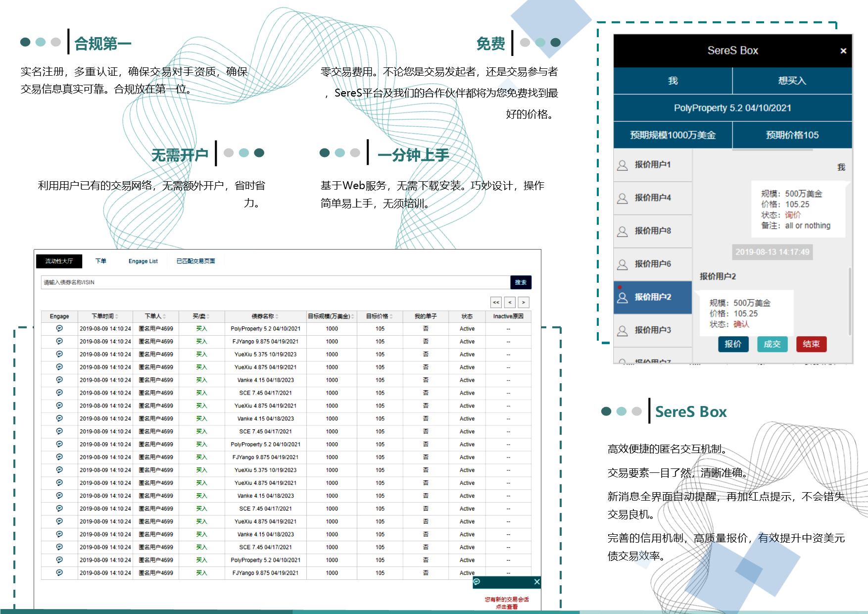
Task: Go to the next page with the > button
Action: 524,302
